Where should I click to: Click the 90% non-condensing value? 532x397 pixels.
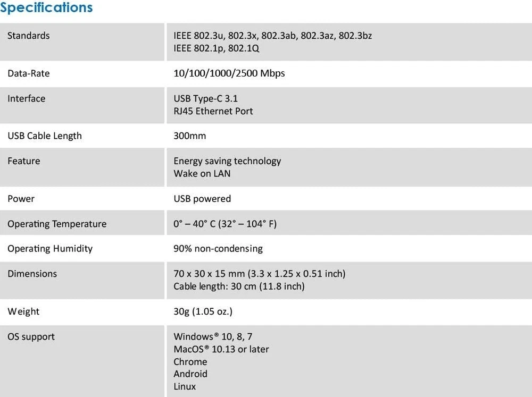coord(218,249)
